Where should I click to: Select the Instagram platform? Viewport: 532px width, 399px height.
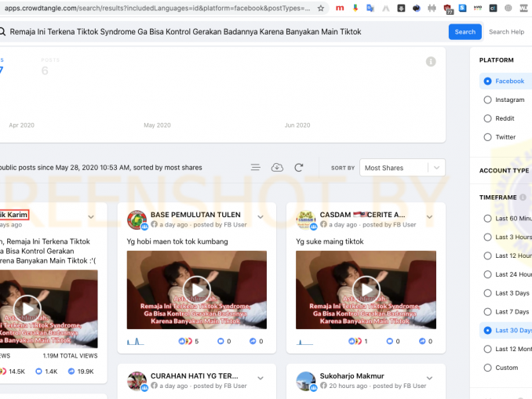[505, 100]
